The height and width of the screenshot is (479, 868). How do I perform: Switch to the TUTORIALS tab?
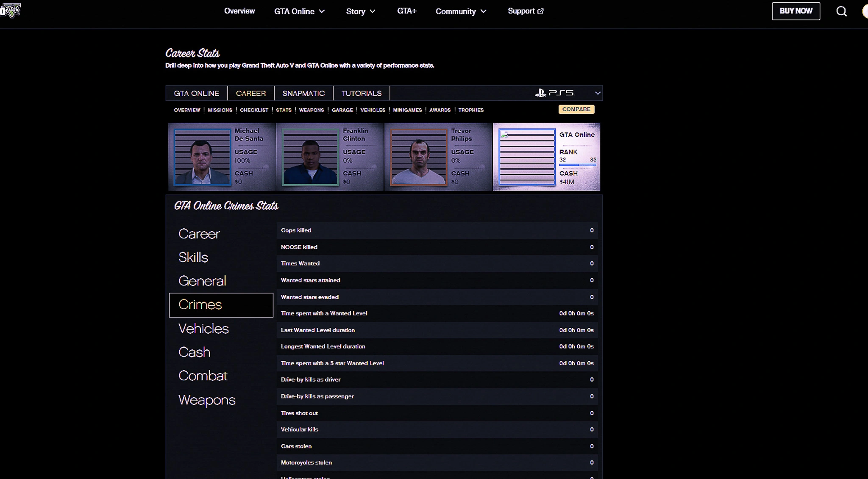pyautogui.click(x=361, y=93)
